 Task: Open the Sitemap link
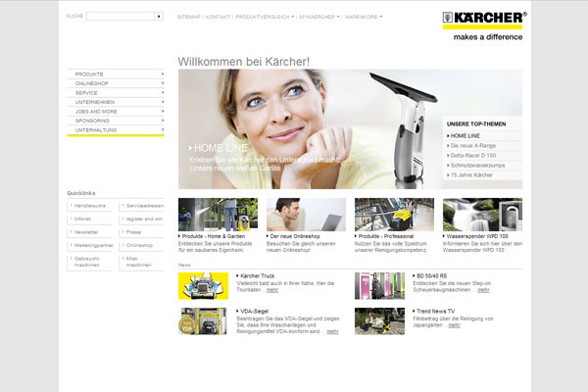coord(188,17)
